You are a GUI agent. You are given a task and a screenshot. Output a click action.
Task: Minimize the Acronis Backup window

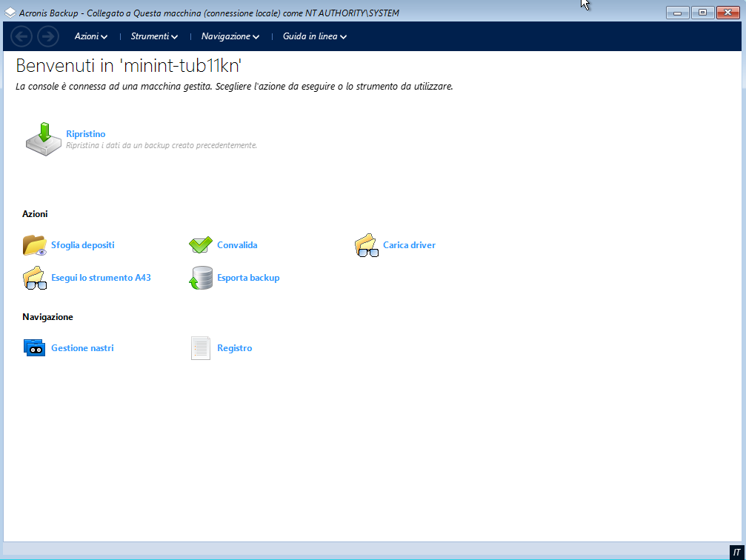[x=678, y=13]
